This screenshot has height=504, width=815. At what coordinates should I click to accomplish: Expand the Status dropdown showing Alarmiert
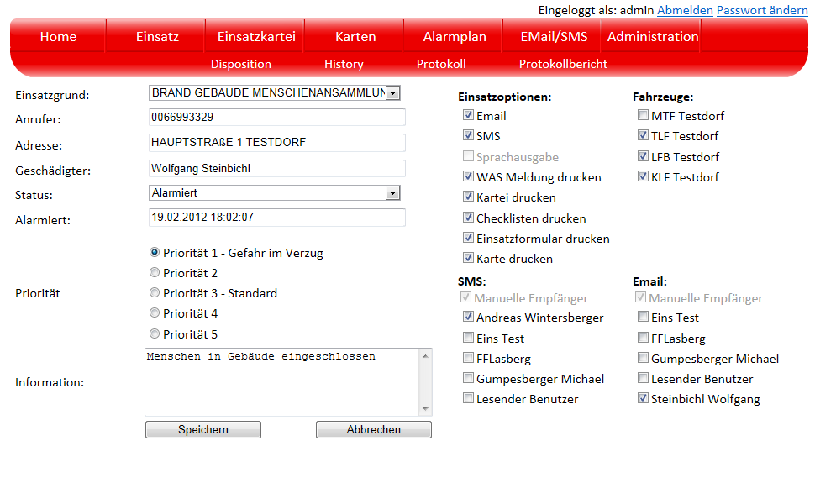click(392, 193)
